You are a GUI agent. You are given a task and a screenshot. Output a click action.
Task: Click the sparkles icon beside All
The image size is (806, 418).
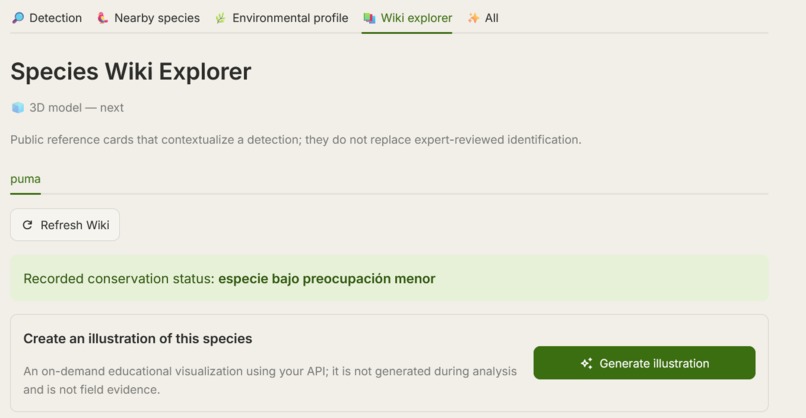click(x=473, y=18)
